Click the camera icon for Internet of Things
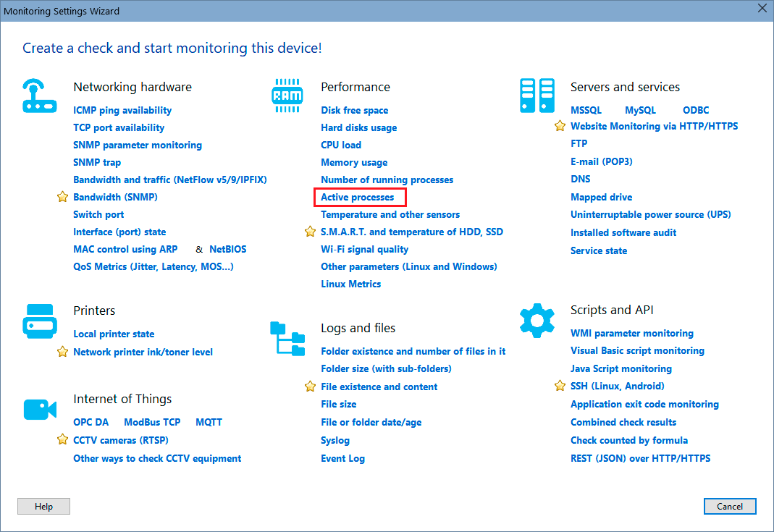774x532 pixels. (39, 409)
